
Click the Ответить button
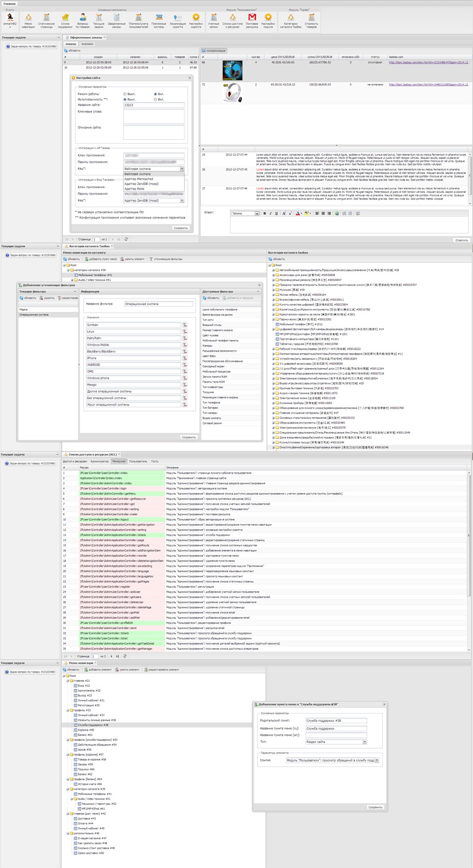click(462, 240)
